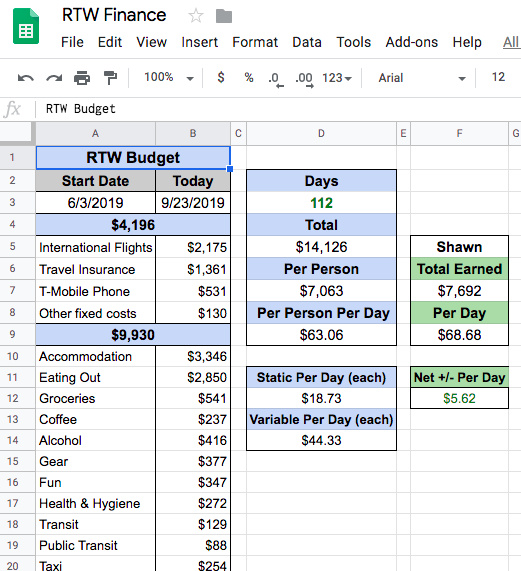Image resolution: width=521 pixels, height=571 pixels.
Task: Open the Arial font dropdown
Action: pos(422,78)
